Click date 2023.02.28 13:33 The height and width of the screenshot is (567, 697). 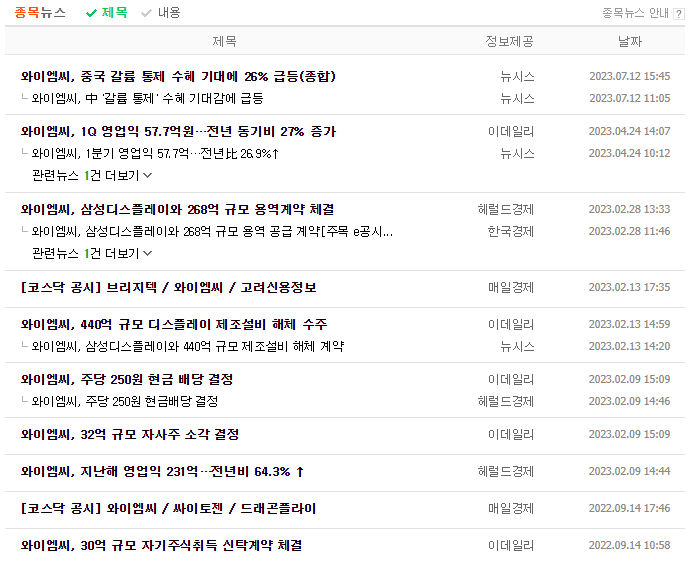629,209
